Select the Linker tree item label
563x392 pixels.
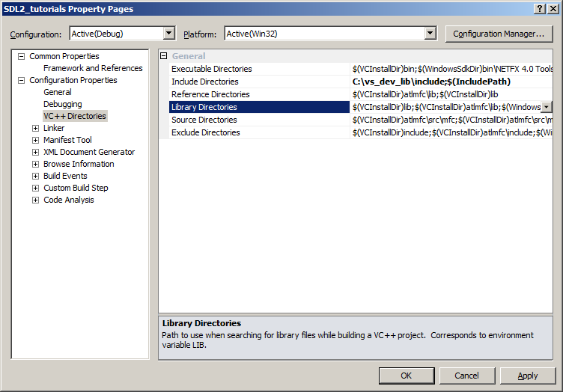coord(54,128)
